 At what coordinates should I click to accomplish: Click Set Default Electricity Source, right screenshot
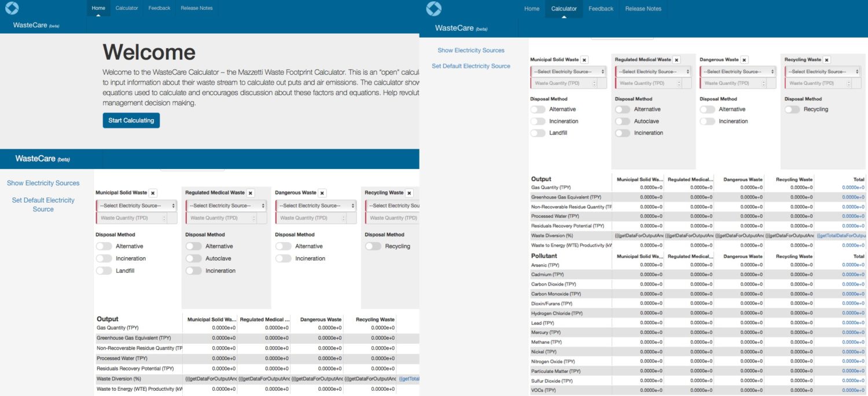[x=471, y=66]
